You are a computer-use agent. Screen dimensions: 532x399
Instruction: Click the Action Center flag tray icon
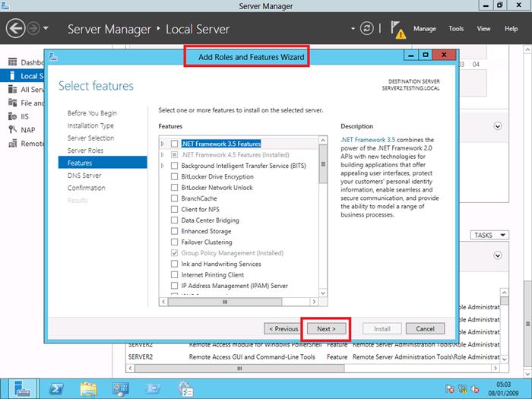(450, 389)
